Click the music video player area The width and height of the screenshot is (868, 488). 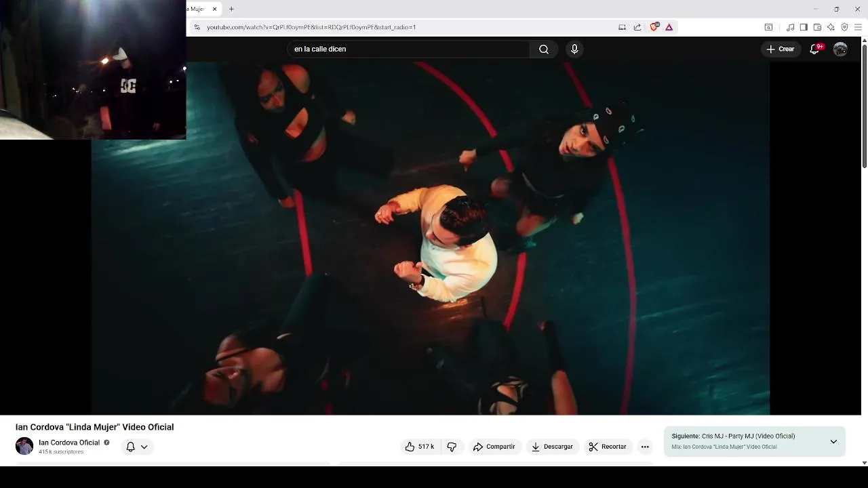431,238
